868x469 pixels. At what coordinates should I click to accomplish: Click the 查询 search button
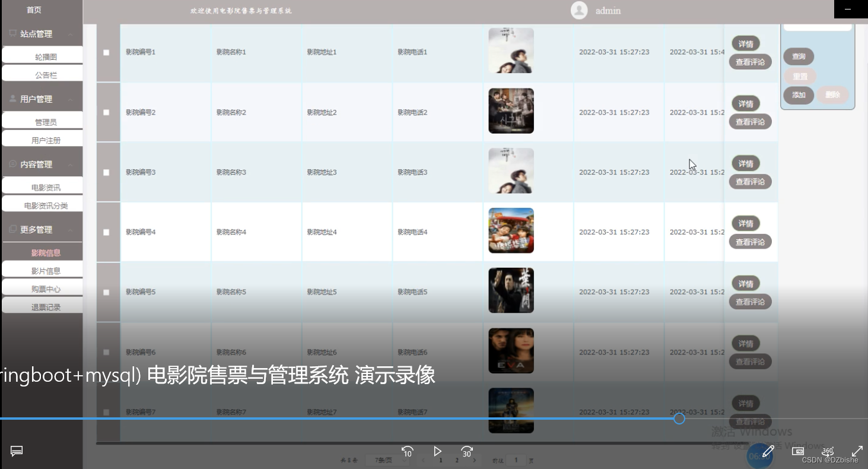[x=799, y=56]
